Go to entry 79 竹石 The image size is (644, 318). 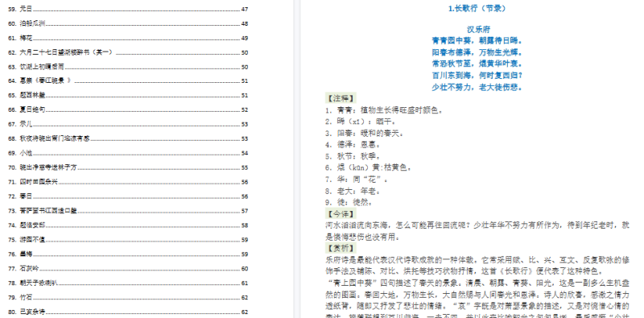128,297
